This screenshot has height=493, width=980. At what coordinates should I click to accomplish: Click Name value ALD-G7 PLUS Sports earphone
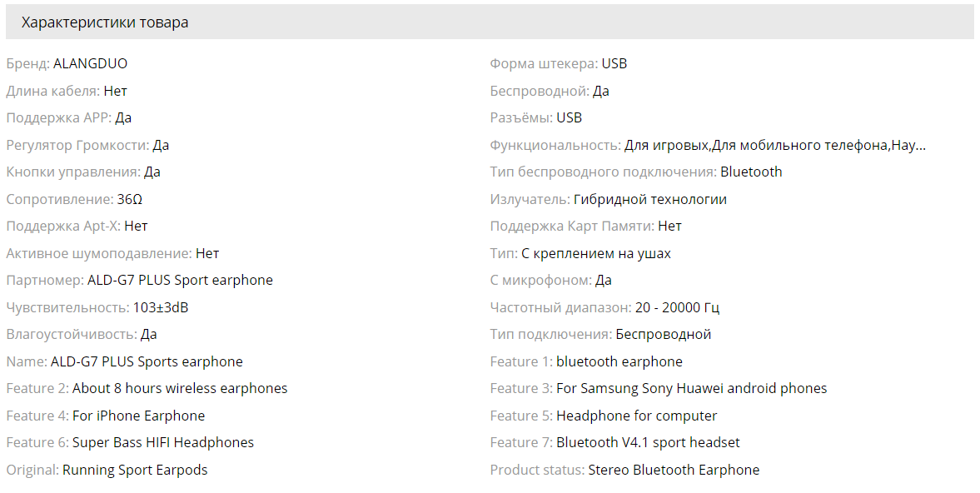(147, 361)
